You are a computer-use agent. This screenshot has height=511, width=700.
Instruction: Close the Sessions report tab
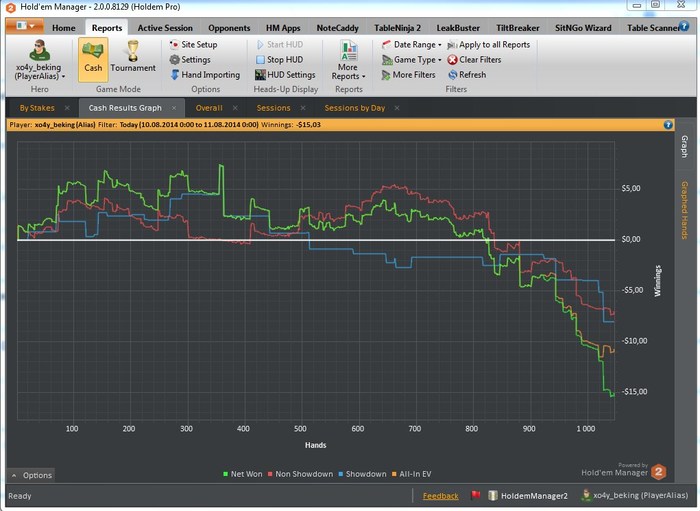[x=303, y=108]
